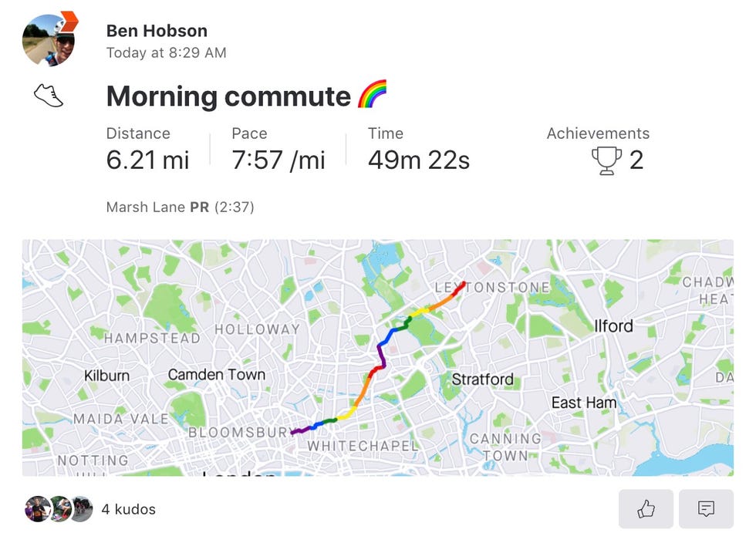Image resolution: width=756 pixels, height=543 pixels.
Task: Open the Morning commute activity title
Action: pyautogui.click(x=228, y=96)
